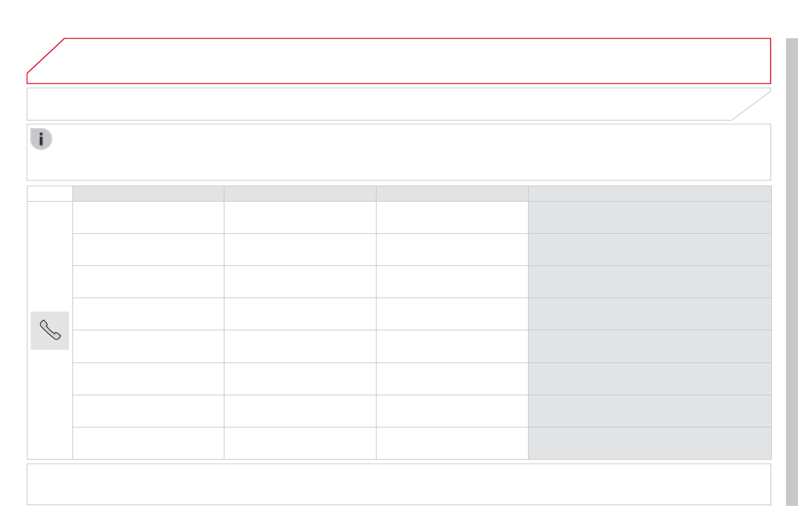Screen dimensions: 798x532
Task: Click the first white cell in the bottom table row
Action: pyautogui.click(x=148, y=443)
